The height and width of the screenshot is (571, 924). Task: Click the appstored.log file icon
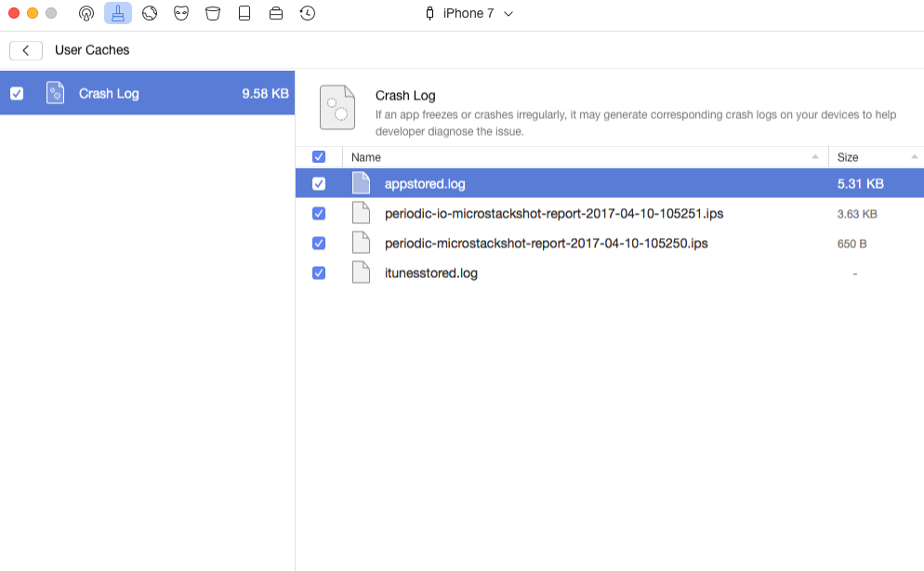[x=362, y=183]
